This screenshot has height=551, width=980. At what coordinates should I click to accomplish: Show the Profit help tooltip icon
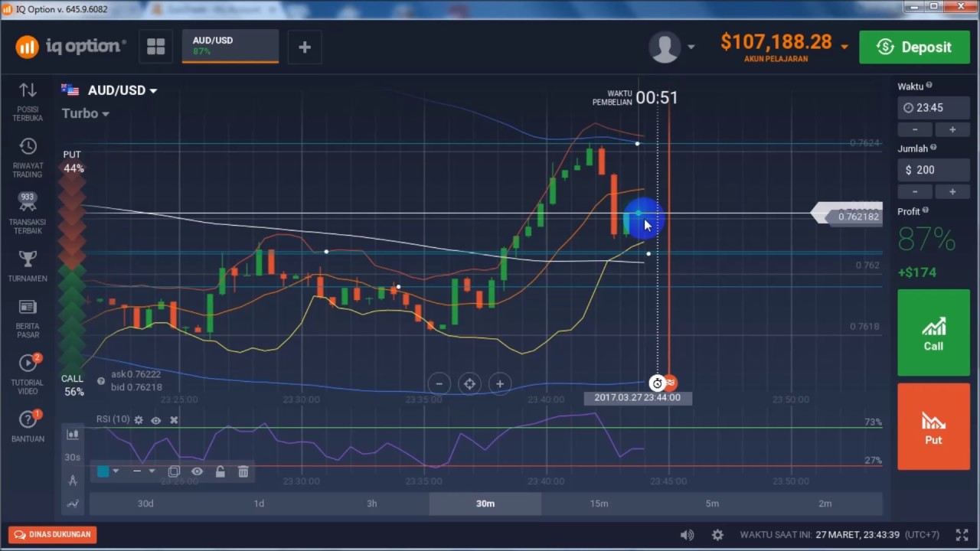[x=926, y=210]
